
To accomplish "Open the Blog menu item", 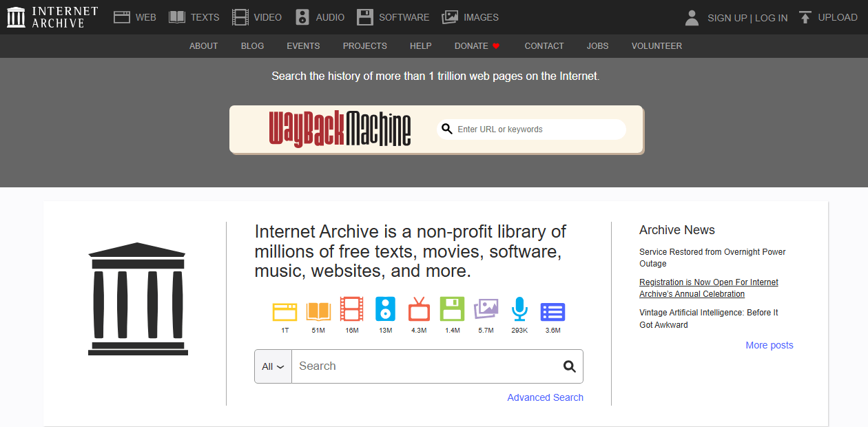I will point(253,46).
